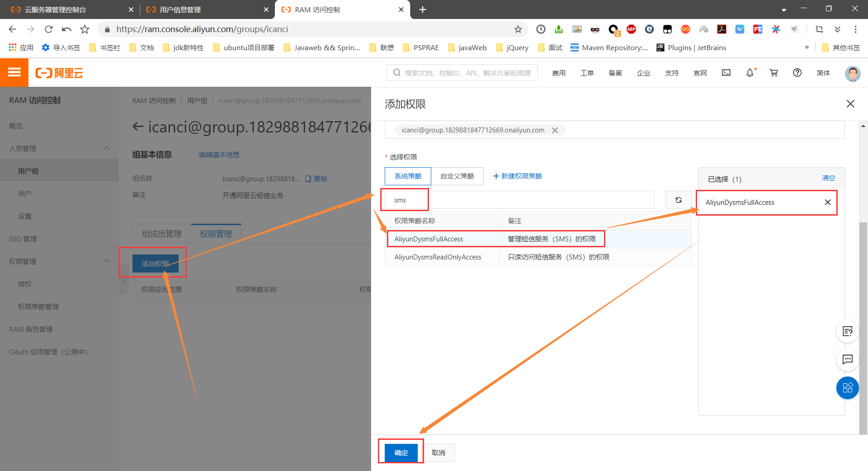
Task: Select AliyunDysmsReadOnlyAccess policy row
Action: tap(538, 257)
